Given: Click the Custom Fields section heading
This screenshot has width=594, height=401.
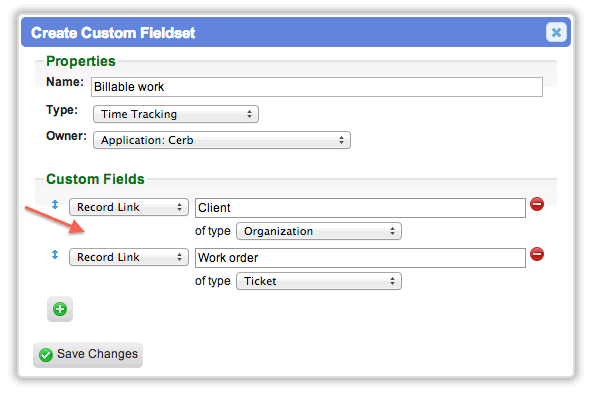Looking at the screenshot, I should coord(95,179).
